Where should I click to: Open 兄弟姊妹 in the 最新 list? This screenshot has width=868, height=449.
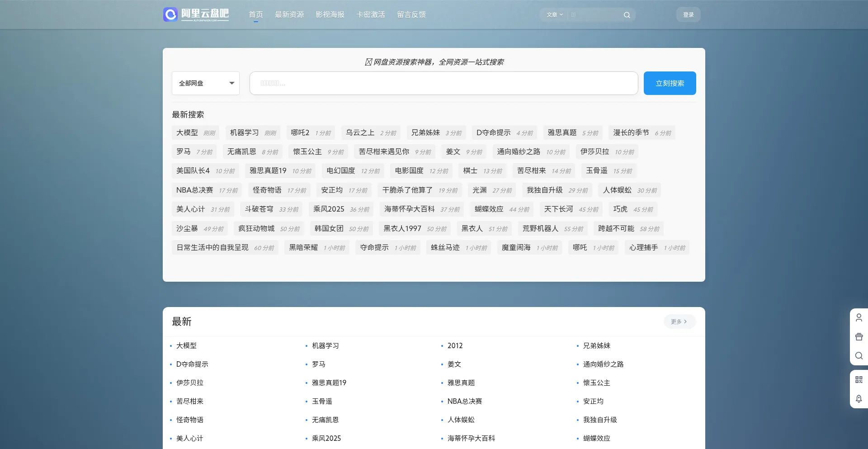pyautogui.click(x=597, y=345)
